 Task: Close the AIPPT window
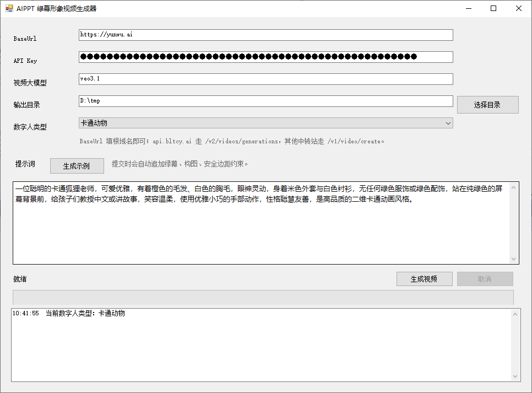519,8
